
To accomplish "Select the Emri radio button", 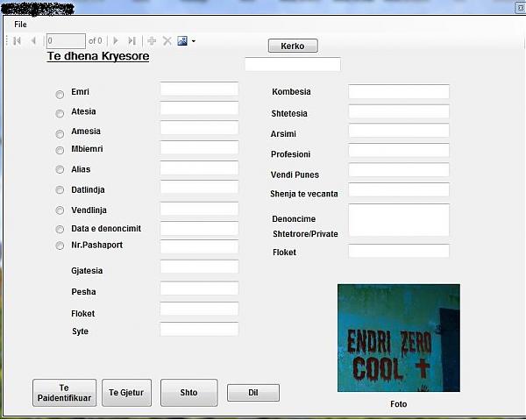I will click(x=60, y=95).
